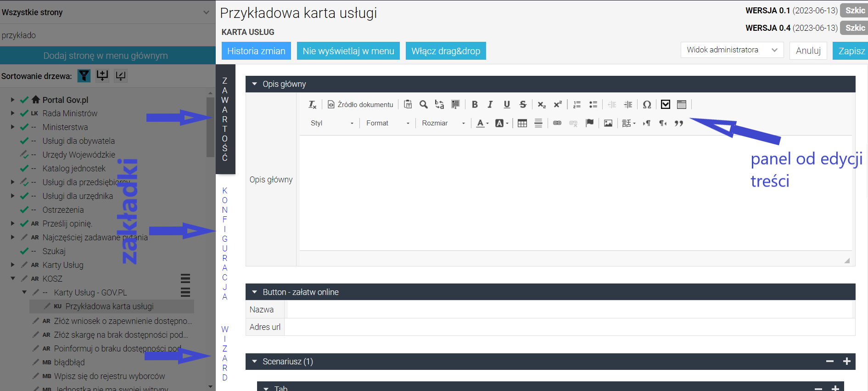Screen dimensions: 868x391
Task: Click the Anuluj button
Action: click(x=808, y=51)
